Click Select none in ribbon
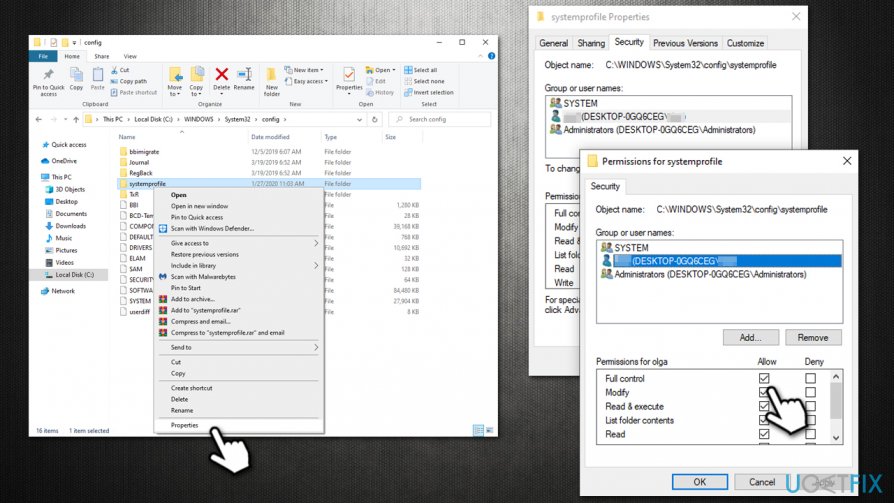Image resolution: width=894 pixels, height=504 pixels. click(424, 81)
